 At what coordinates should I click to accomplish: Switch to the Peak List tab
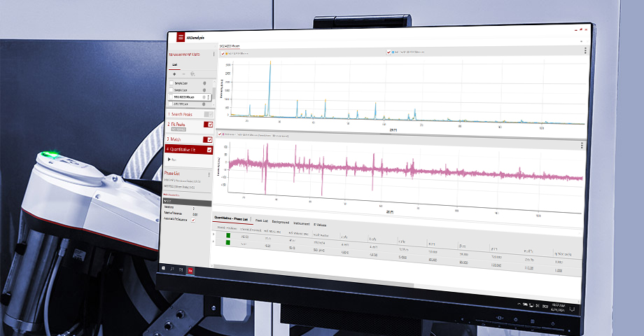[x=260, y=220]
